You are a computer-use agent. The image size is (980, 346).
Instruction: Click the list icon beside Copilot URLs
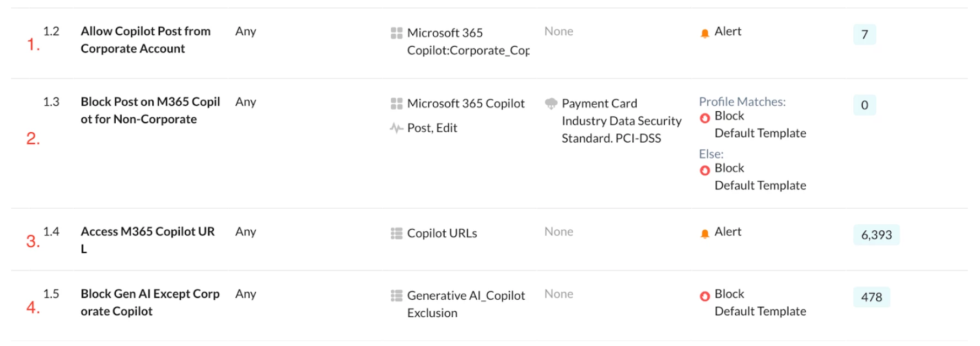coord(396,234)
